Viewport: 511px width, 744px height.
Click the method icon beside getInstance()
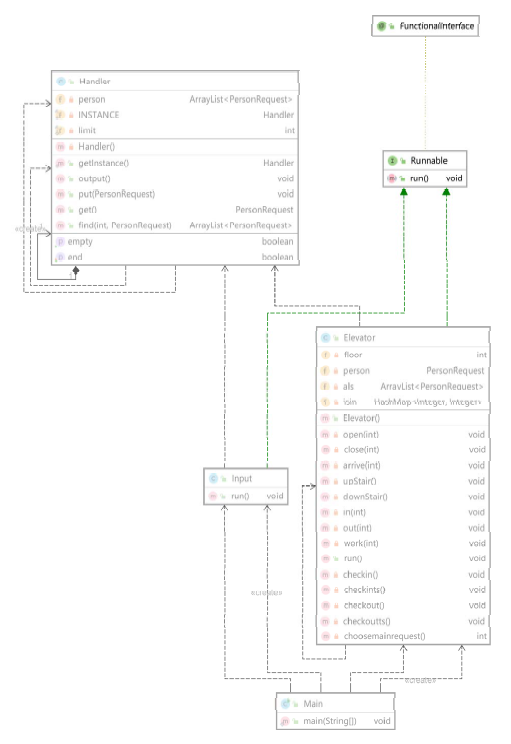click(x=60, y=163)
